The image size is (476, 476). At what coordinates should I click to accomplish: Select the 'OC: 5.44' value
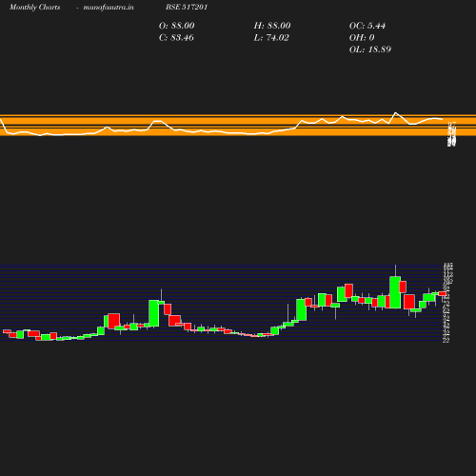pyautogui.click(x=367, y=26)
